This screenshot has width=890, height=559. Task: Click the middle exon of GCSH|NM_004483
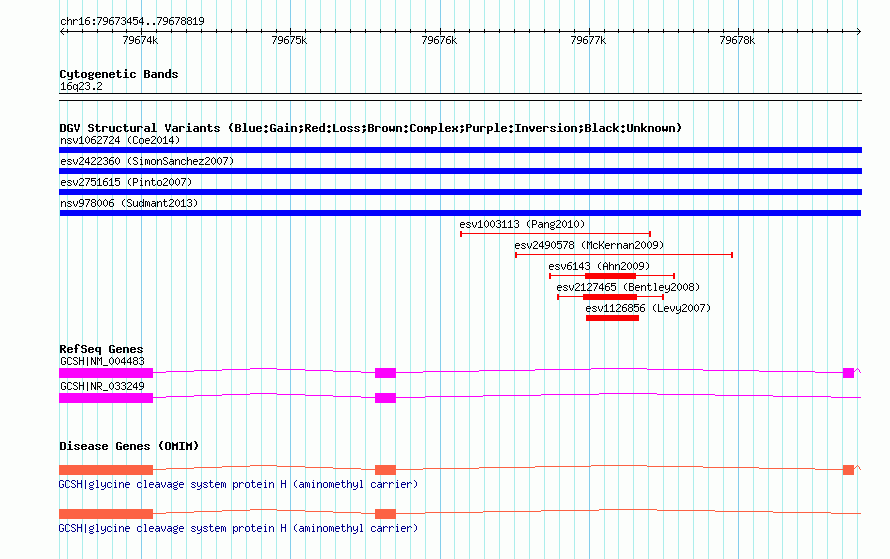(385, 373)
